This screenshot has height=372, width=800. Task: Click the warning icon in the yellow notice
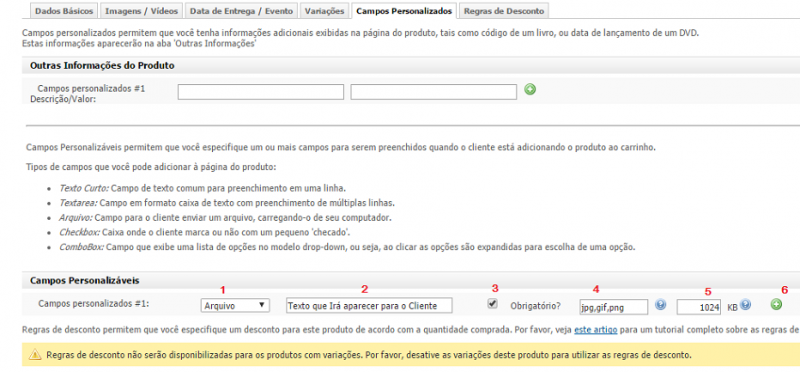tap(35, 355)
